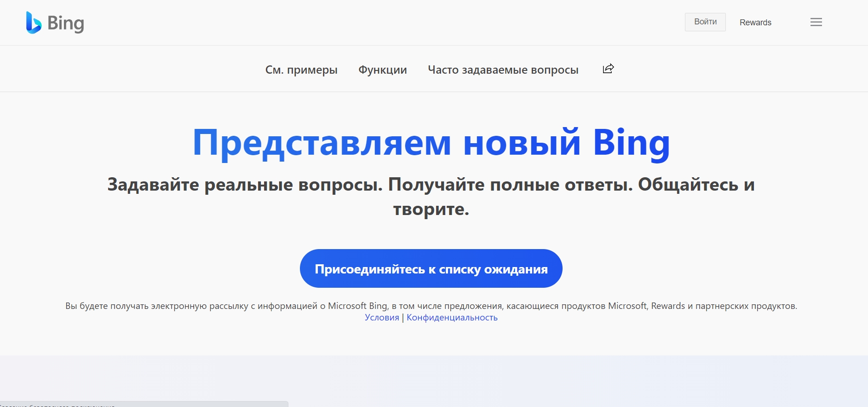The image size is (868, 407).
Task: Click the share arrow icon
Action: (x=608, y=69)
